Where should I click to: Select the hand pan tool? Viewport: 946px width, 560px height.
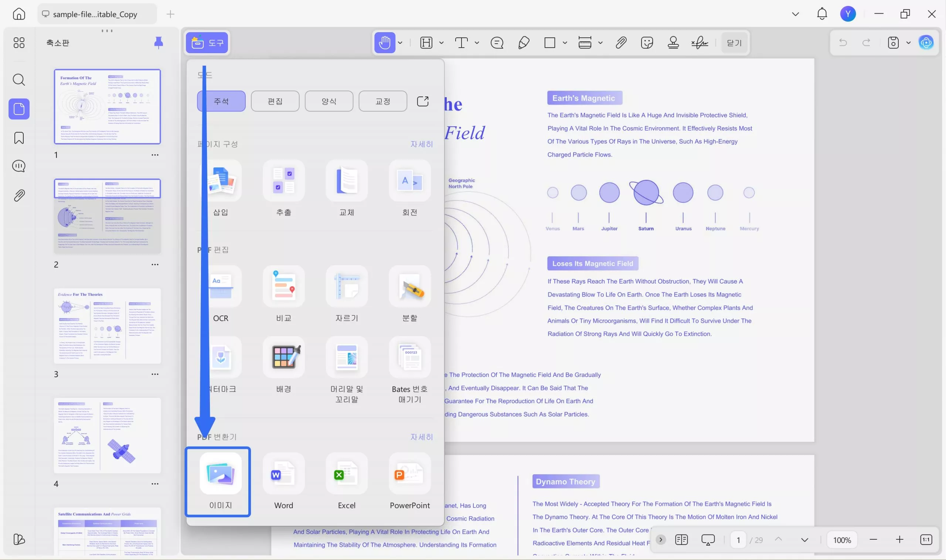click(385, 42)
